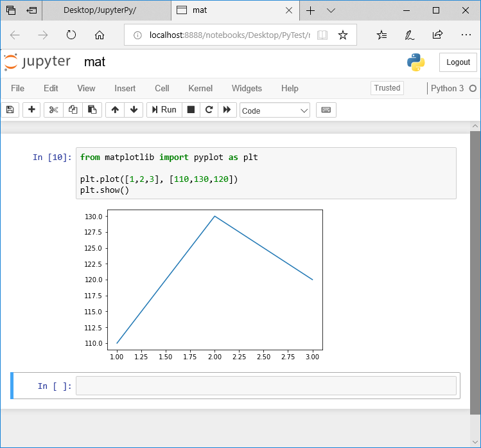Run the selected cell
The width and height of the screenshot is (481, 448).
tap(164, 110)
